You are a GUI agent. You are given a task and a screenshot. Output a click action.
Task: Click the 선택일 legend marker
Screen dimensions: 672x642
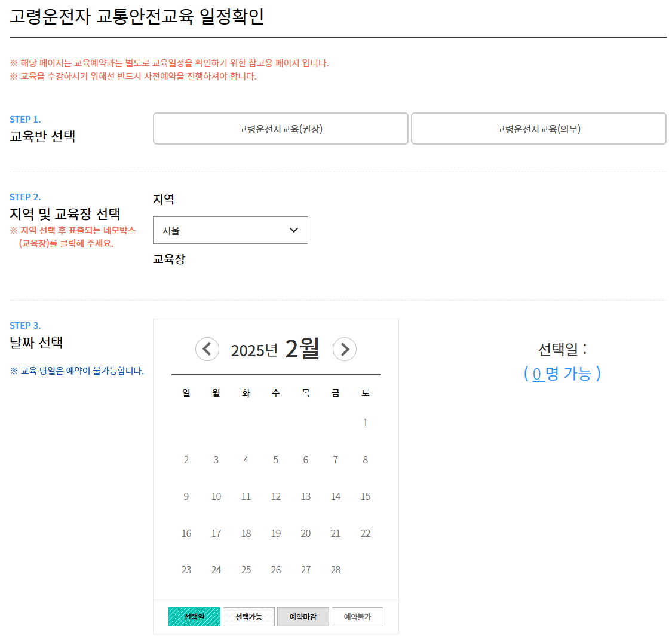194,616
